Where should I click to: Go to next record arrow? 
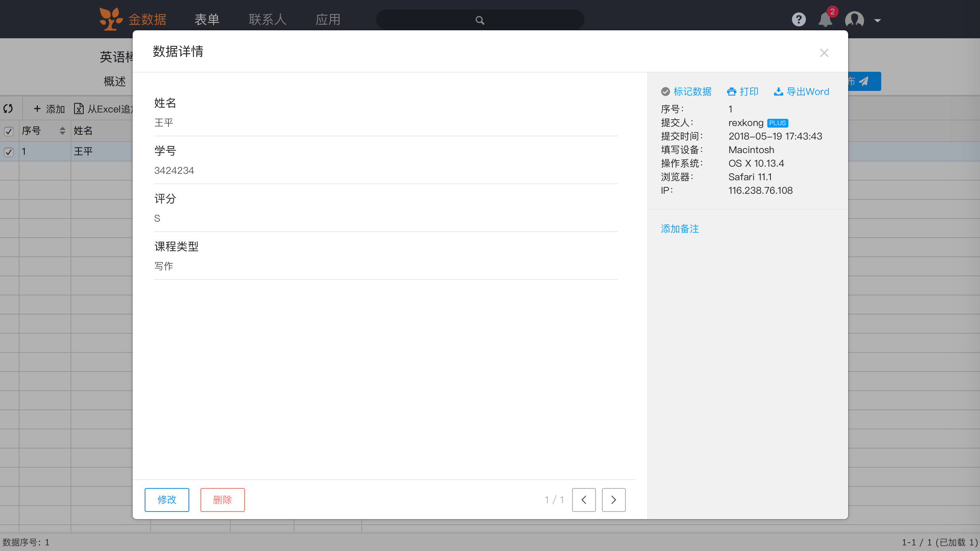tap(613, 500)
